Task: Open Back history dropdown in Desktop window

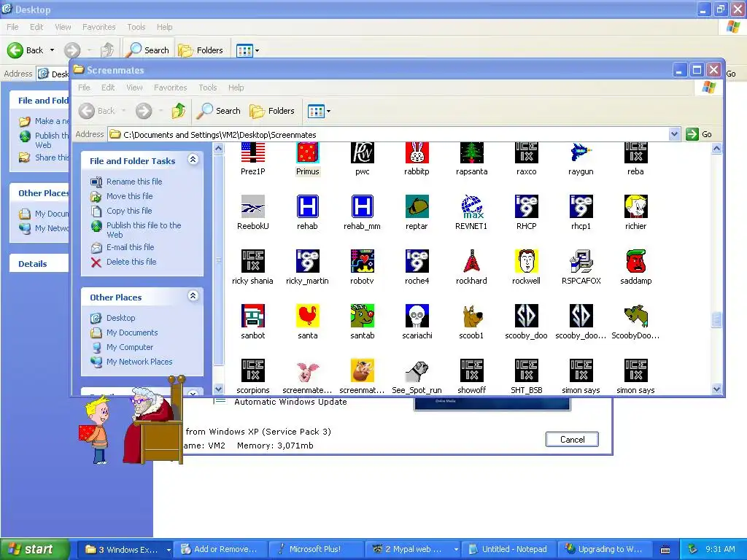Action: pyautogui.click(x=52, y=50)
